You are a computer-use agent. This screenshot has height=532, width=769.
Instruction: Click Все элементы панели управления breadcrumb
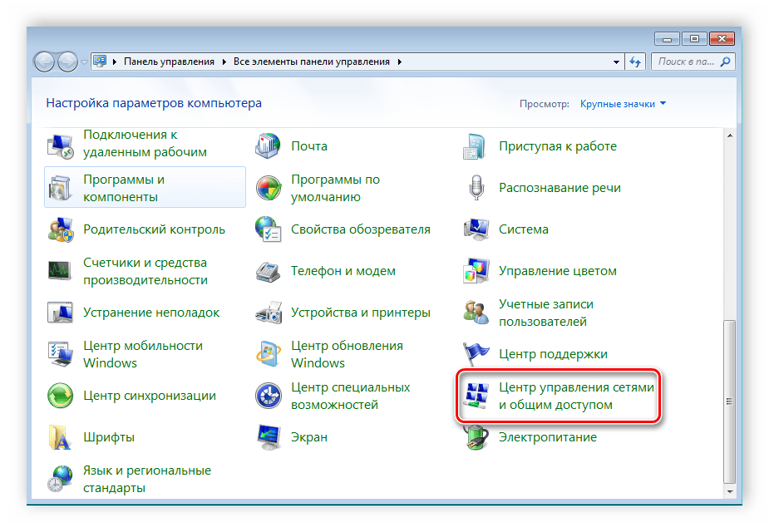pos(311,62)
